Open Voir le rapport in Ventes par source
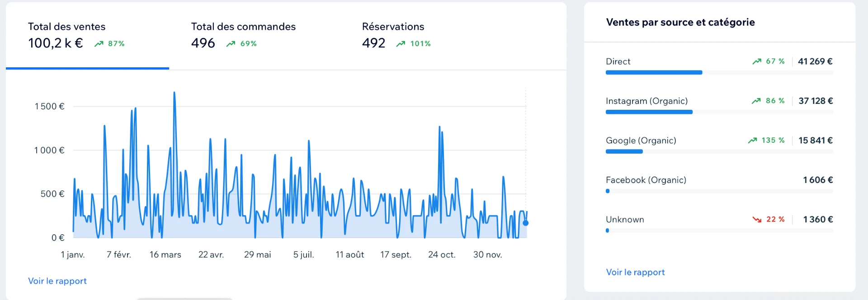Viewport: 868px width, 300px height. pyautogui.click(x=635, y=272)
